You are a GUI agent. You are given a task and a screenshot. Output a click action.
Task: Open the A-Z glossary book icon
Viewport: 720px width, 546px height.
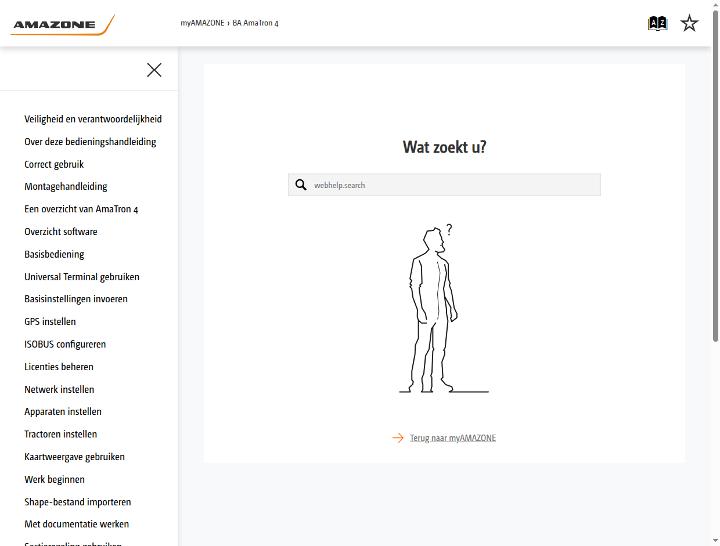[x=657, y=23]
